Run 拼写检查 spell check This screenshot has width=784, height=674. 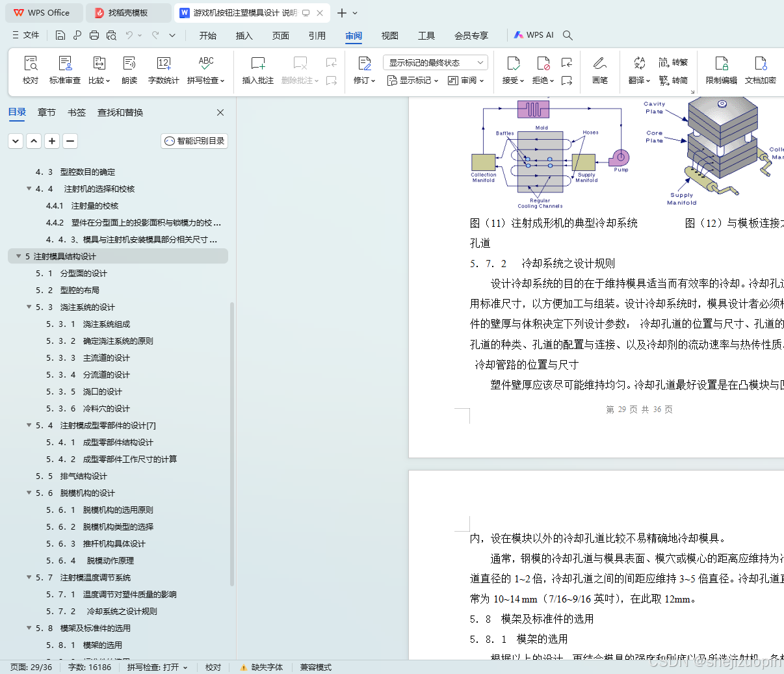pos(206,70)
